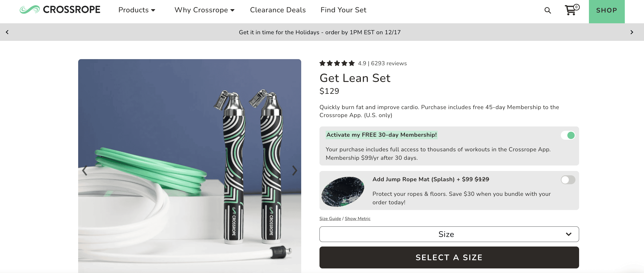The image size is (644, 273).
Task: Show previous product image
Action: pos(85,171)
